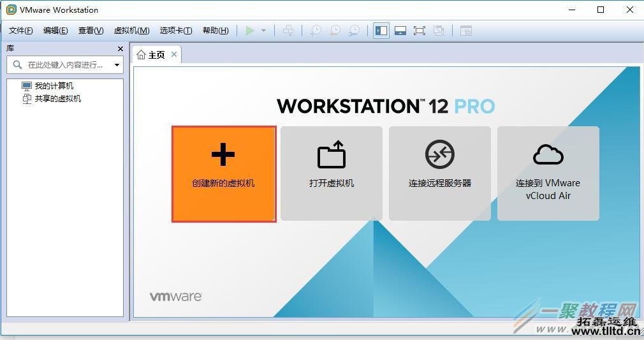Click the console view icon in toolbar
The image size is (644, 340).
click(x=465, y=31)
